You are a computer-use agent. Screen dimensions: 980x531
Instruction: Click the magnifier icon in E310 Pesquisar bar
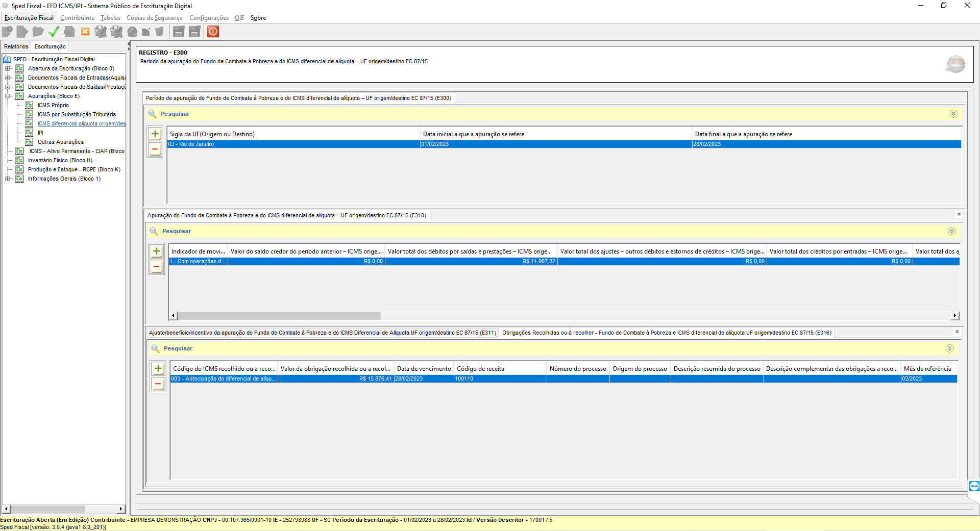point(154,231)
